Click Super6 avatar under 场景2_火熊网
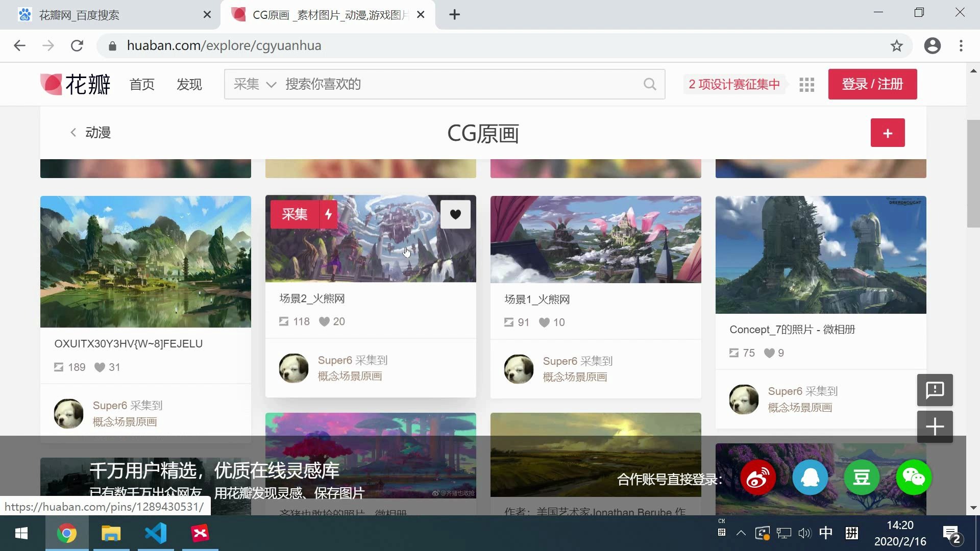Viewport: 980px width, 551px height. [x=293, y=368]
